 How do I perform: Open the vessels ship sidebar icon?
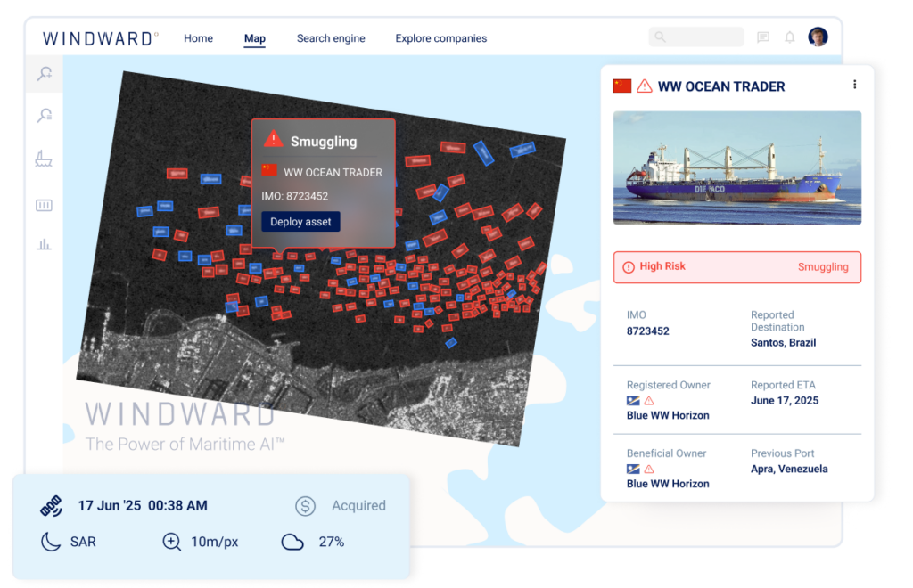point(44,159)
